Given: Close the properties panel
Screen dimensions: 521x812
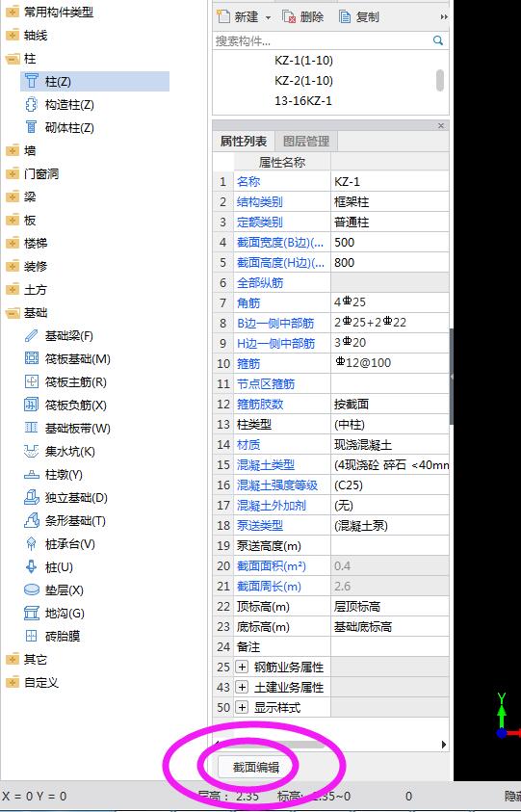Looking at the screenshot, I should (x=441, y=126).
